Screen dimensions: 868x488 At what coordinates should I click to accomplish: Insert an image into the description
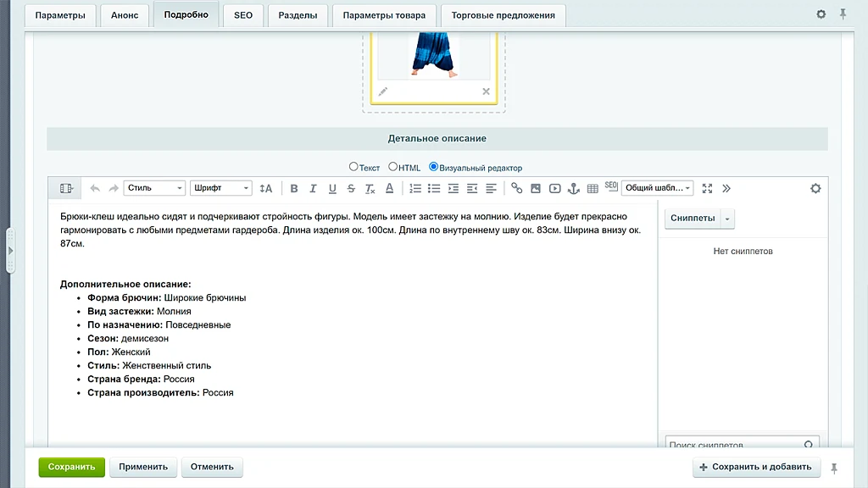click(536, 189)
